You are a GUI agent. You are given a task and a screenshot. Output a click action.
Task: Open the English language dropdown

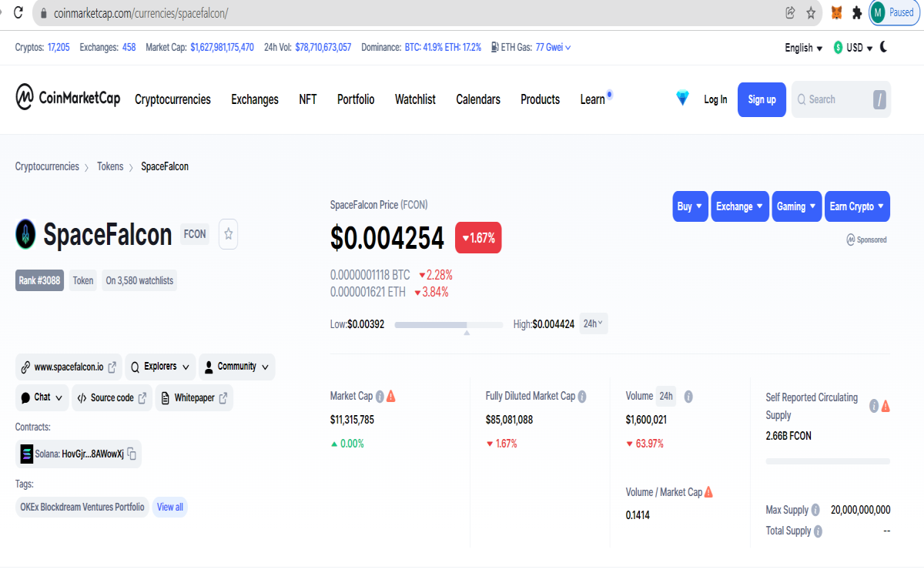tap(803, 48)
